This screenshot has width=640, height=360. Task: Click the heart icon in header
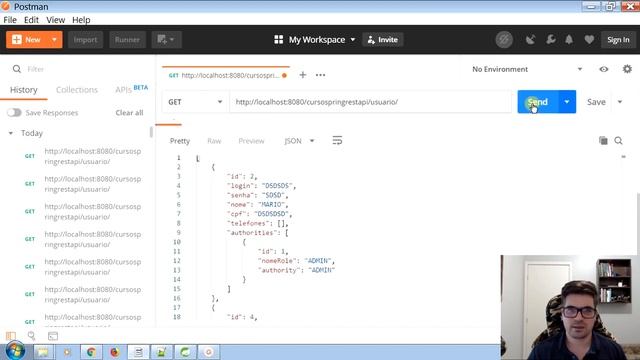(589, 40)
